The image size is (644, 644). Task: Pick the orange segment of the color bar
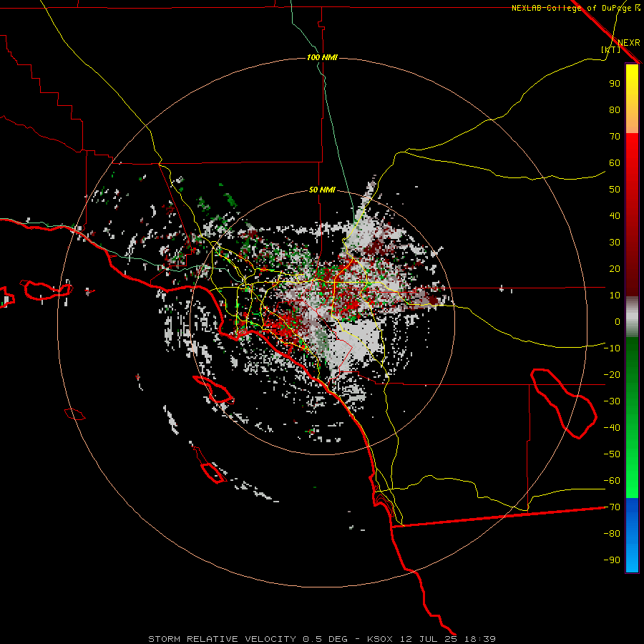click(632, 122)
